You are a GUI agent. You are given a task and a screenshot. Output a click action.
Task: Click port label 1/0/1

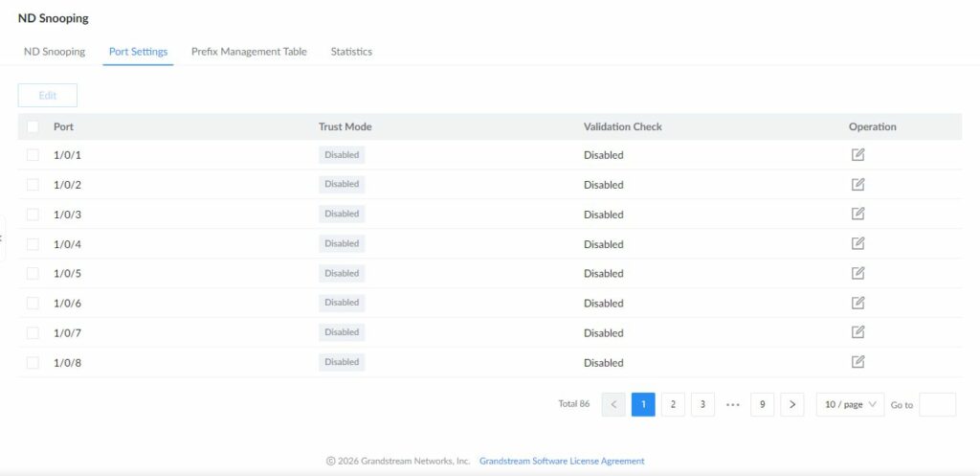click(x=68, y=155)
